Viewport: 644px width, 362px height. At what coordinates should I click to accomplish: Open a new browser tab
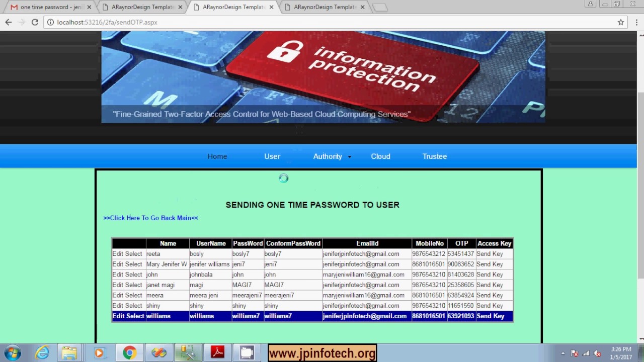(x=380, y=7)
